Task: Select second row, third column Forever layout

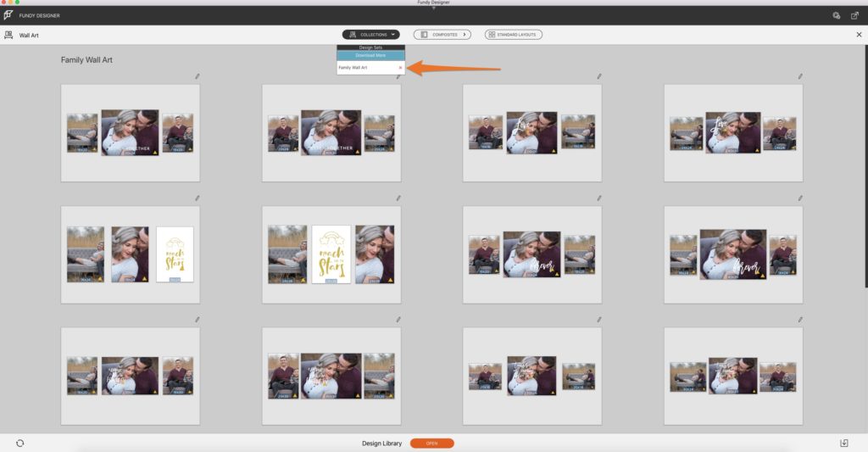Action: pyautogui.click(x=532, y=254)
